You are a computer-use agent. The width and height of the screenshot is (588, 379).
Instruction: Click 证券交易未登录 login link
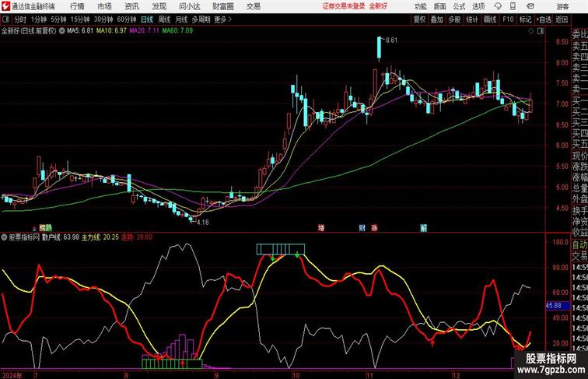click(x=344, y=6)
